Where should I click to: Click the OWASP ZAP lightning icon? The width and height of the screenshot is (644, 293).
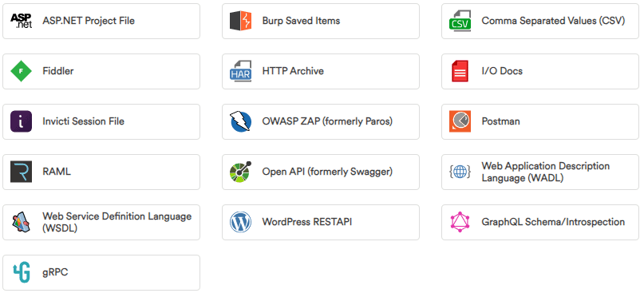240,121
